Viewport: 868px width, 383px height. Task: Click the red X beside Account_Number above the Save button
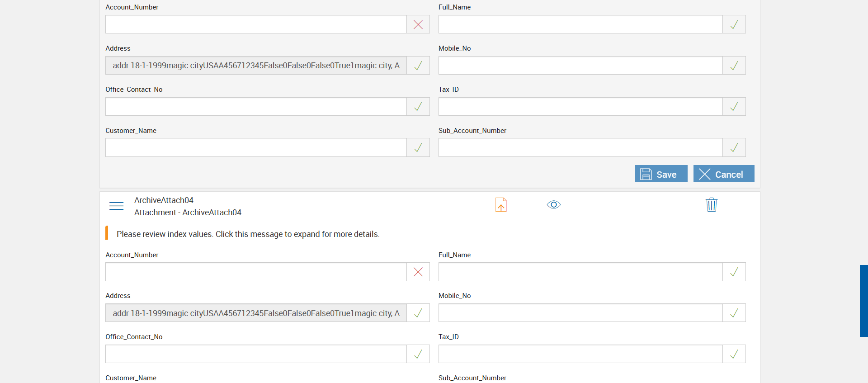pyautogui.click(x=418, y=24)
